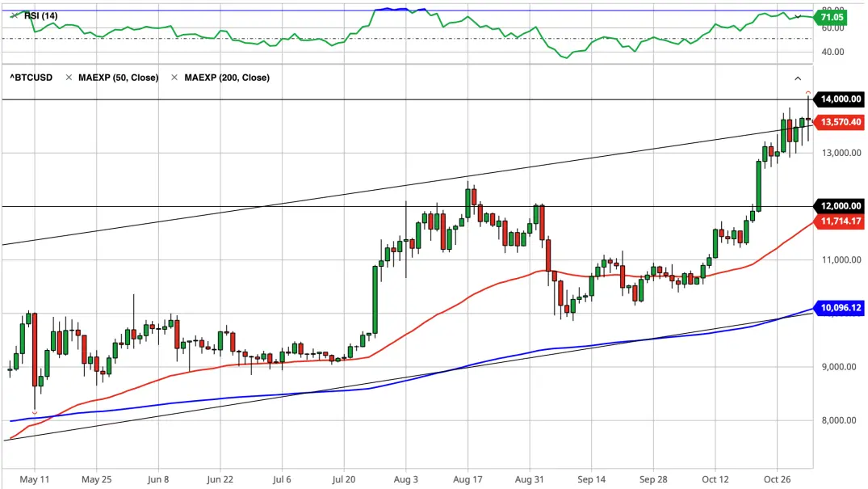Click the Sep 14 date label

(591, 479)
